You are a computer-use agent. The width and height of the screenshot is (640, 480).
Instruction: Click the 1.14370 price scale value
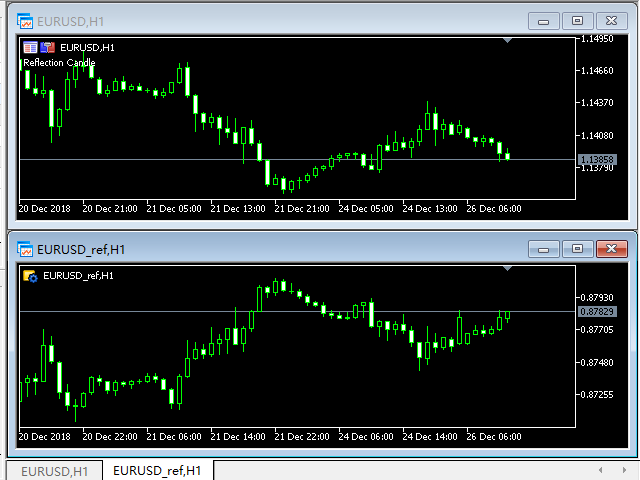597,103
